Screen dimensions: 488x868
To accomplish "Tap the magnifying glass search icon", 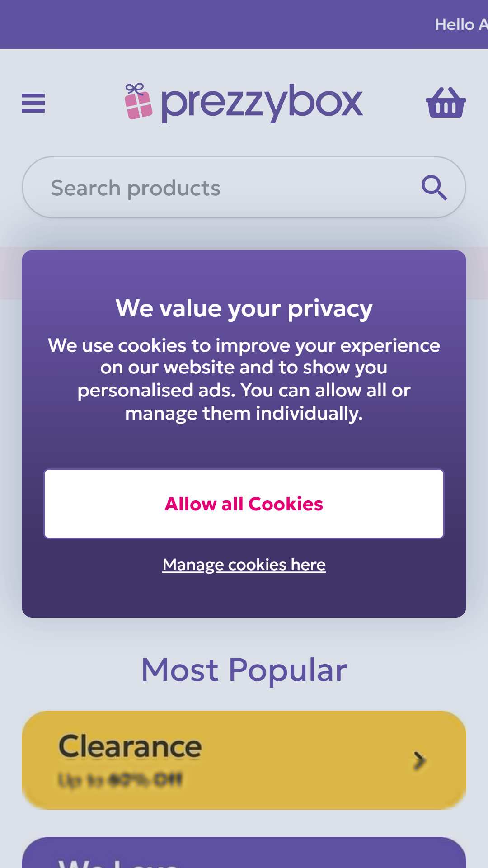I will (434, 187).
